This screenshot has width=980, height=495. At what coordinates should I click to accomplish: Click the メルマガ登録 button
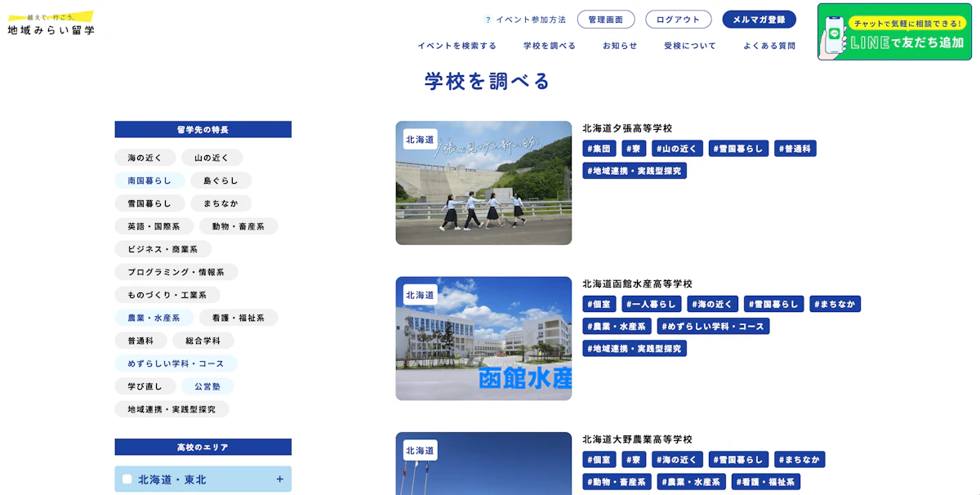(759, 20)
